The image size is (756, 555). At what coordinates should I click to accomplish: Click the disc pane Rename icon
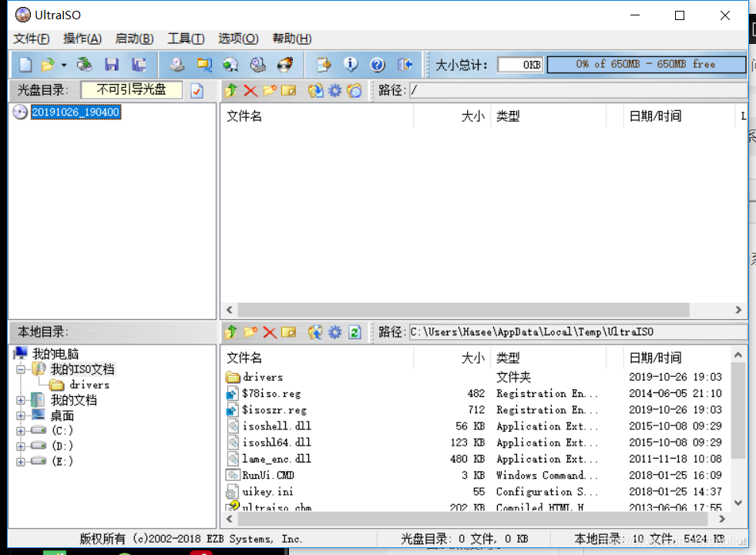pyautogui.click(x=289, y=90)
